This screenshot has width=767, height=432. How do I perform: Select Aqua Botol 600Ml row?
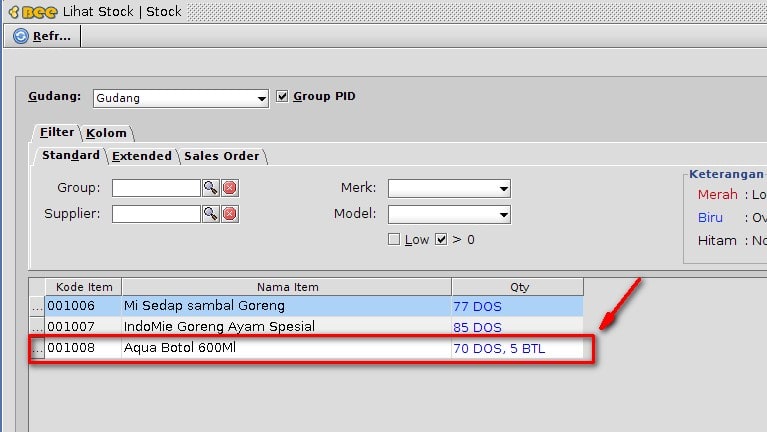(x=287, y=348)
